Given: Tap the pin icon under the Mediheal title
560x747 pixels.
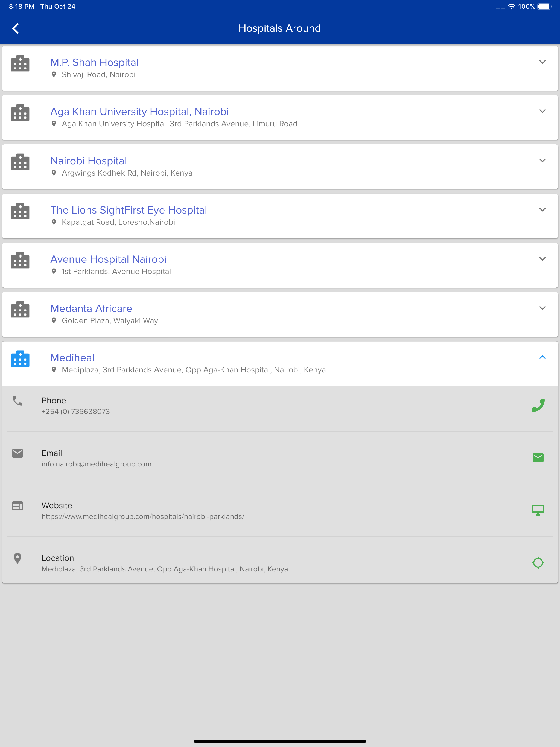Looking at the screenshot, I should 54,370.
